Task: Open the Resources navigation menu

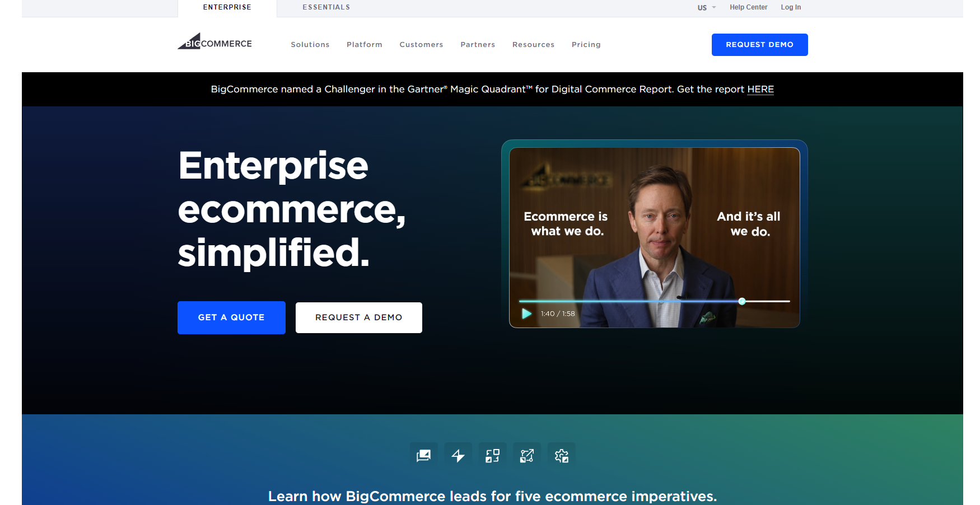Action: coord(533,45)
